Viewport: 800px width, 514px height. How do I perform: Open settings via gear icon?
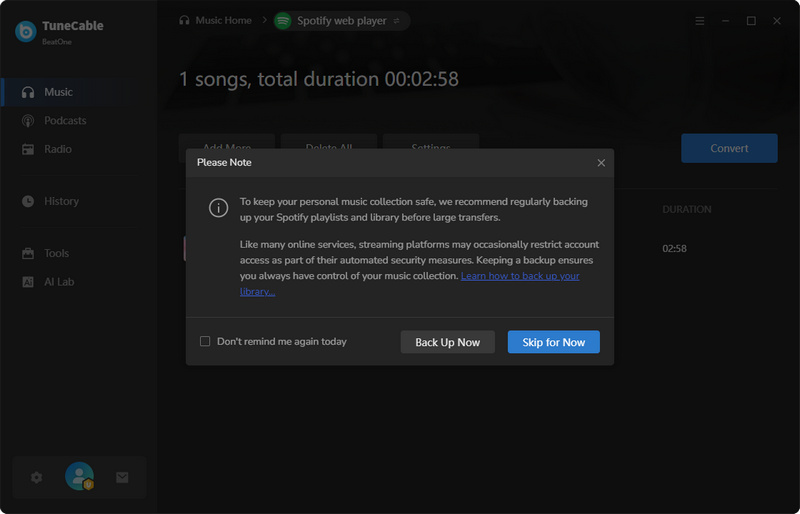click(x=36, y=477)
